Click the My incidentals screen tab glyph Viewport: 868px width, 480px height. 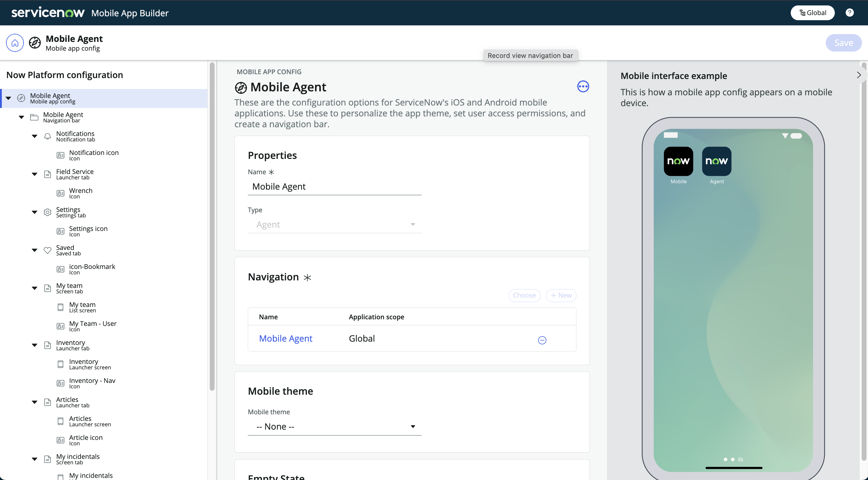(47, 459)
